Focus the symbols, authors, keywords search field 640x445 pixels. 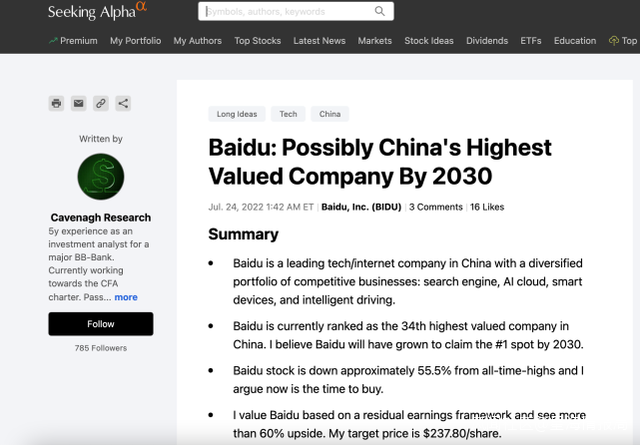pos(296,11)
